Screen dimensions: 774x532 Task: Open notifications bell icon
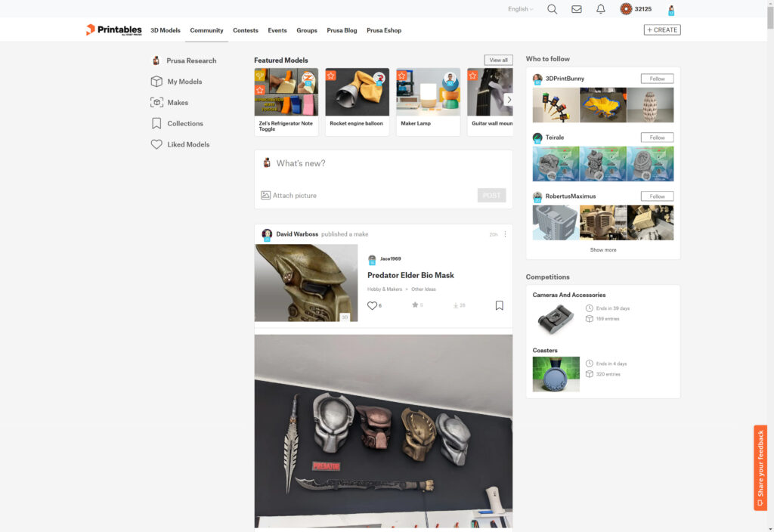point(601,9)
